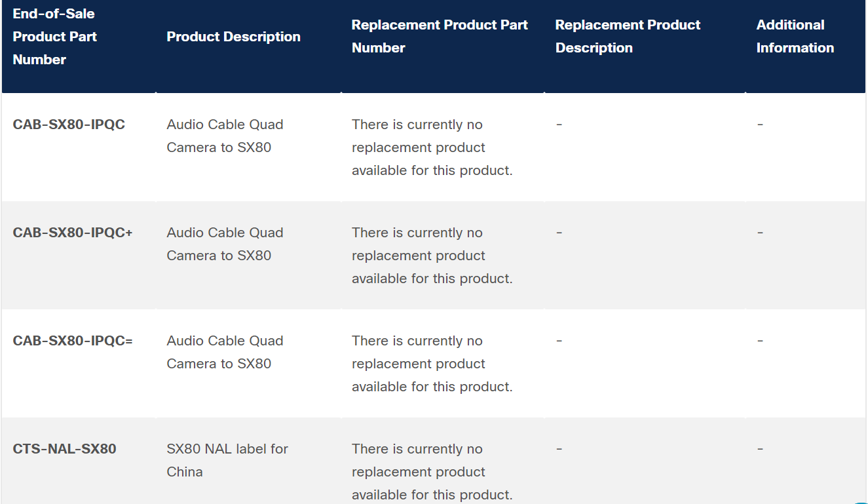
Task: Select the CAB-SX80-IPQC+ part number cell
Action: (x=73, y=233)
